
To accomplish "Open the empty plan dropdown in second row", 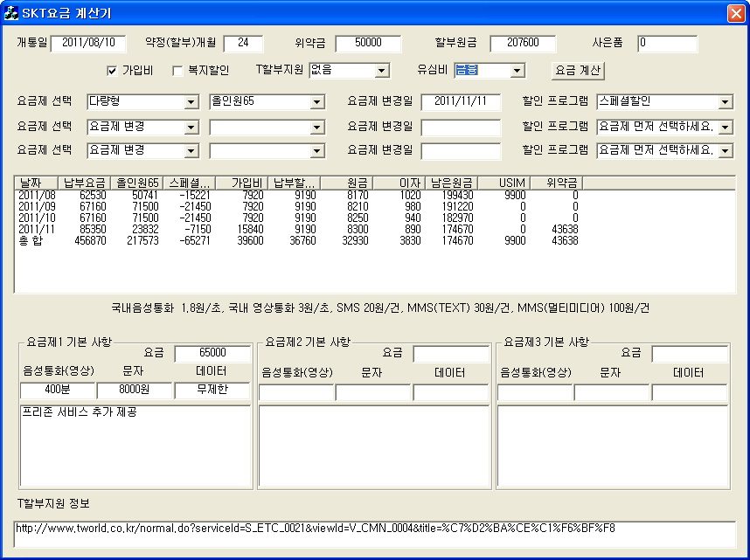I will [x=316, y=128].
